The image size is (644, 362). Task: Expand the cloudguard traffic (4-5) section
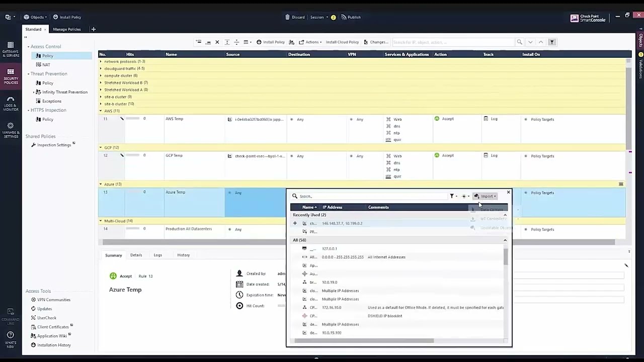click(x=101, y=69)
